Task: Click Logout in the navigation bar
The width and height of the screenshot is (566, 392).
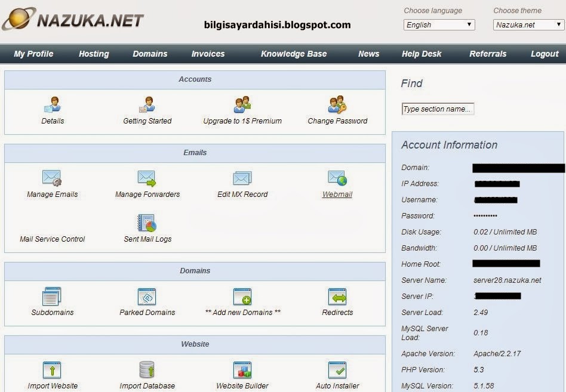Action: (545, 54)
